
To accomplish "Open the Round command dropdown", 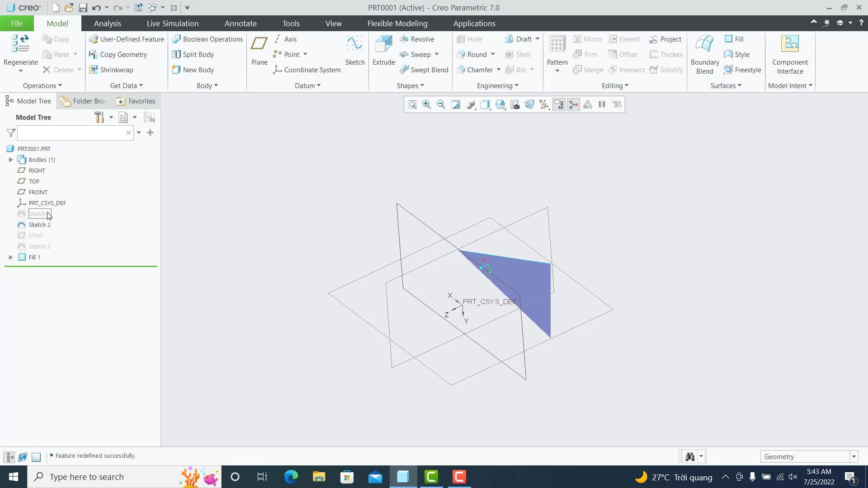I will [x=493, y=54].
